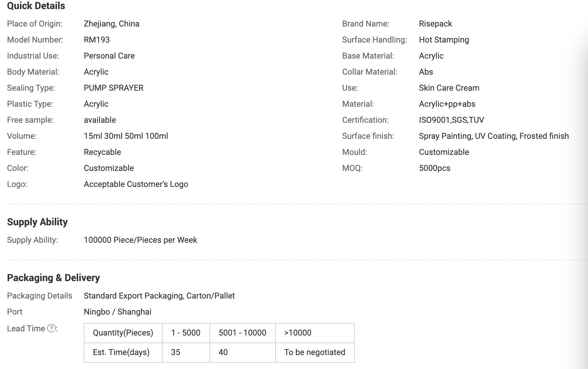Select the 'Acrylic+pp+abs' material value

pyautogui.click(x=447, y=104)
